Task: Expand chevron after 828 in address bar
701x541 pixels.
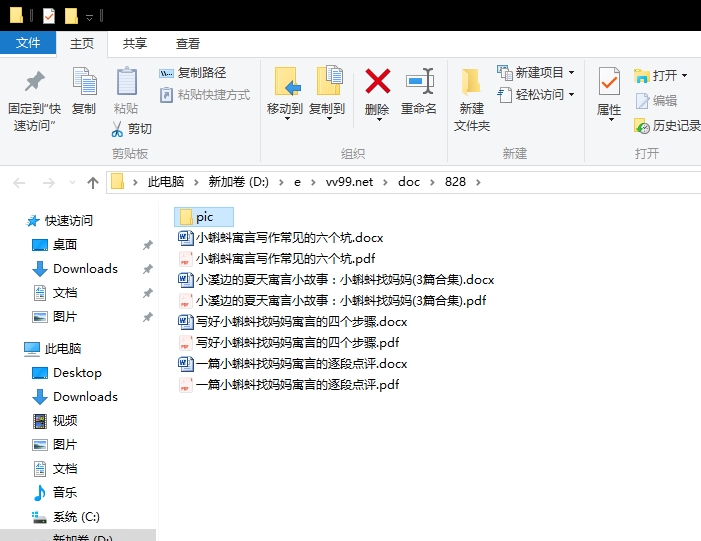Action: tap(478, 182)
